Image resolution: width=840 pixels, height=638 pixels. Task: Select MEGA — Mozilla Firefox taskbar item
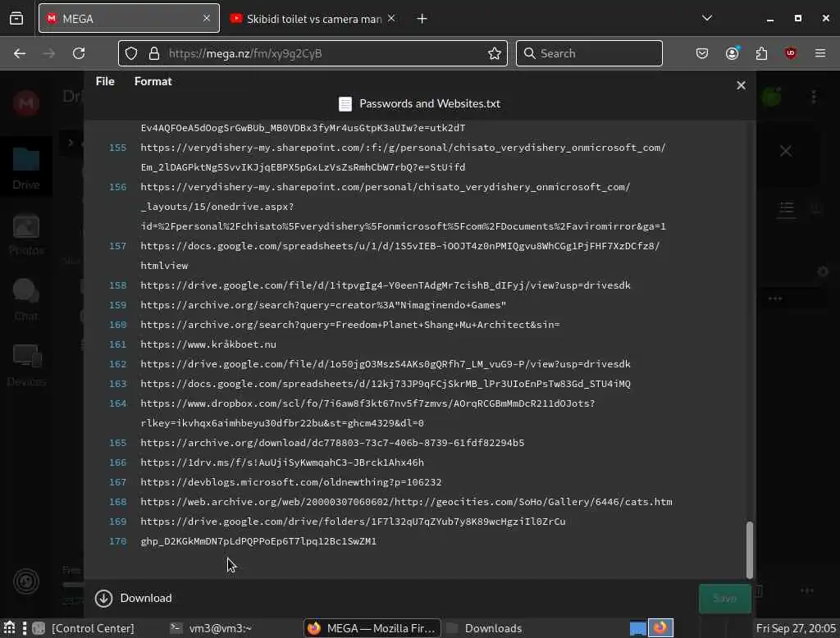tap(372, 628)
